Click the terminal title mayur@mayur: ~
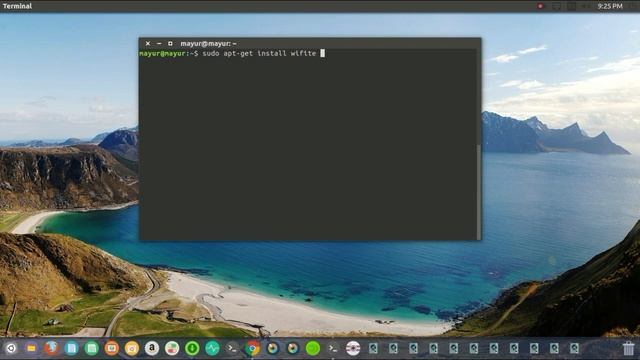 pos(209,44)
